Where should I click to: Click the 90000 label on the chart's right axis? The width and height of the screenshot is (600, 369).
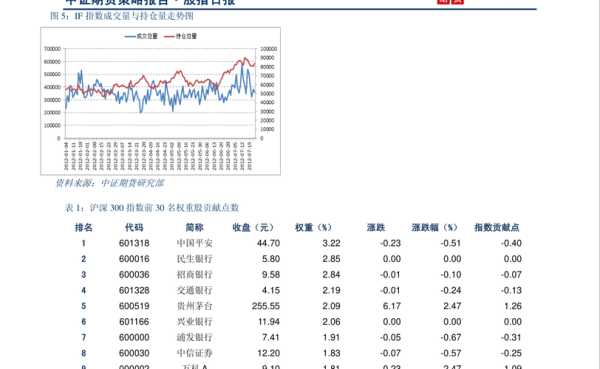pyautogui.click(x=267, y=58)
